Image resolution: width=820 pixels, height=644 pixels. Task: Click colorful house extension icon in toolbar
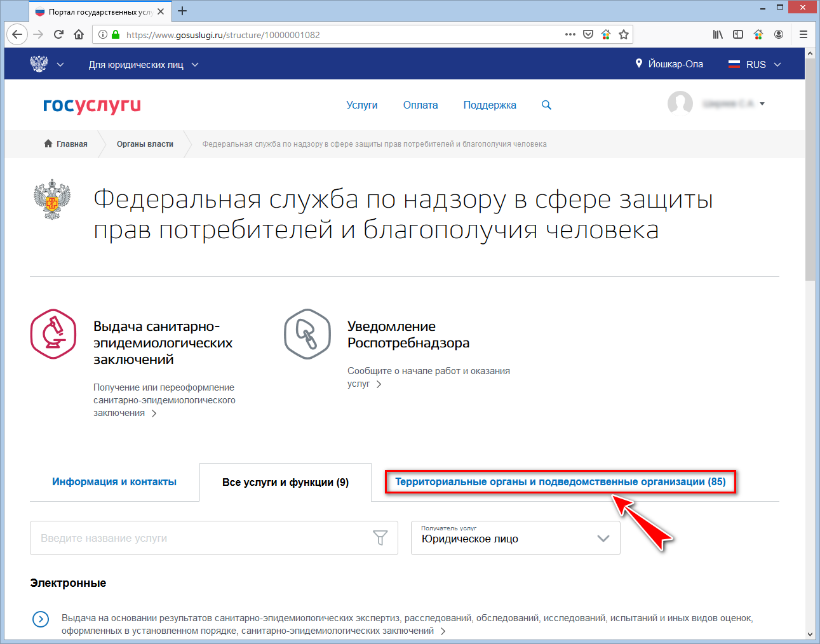pos(758,34)
